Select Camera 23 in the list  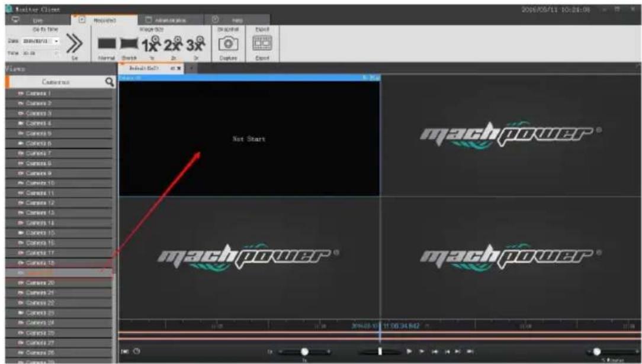(x=59, y=313)
